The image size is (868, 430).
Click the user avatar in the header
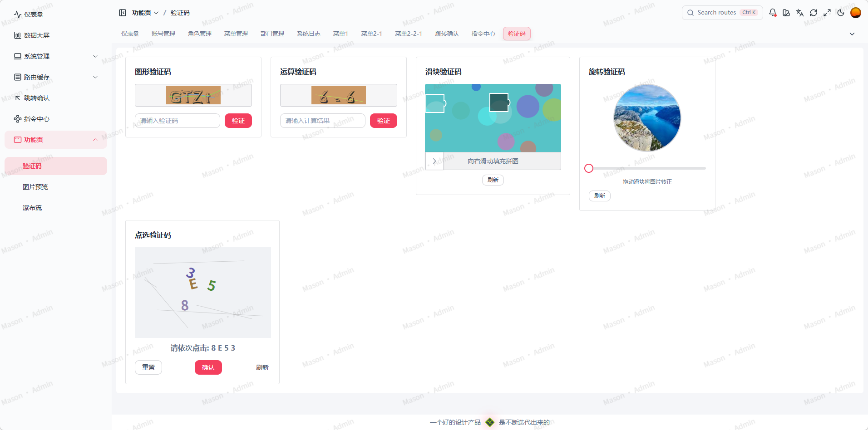tap(855, 13)
